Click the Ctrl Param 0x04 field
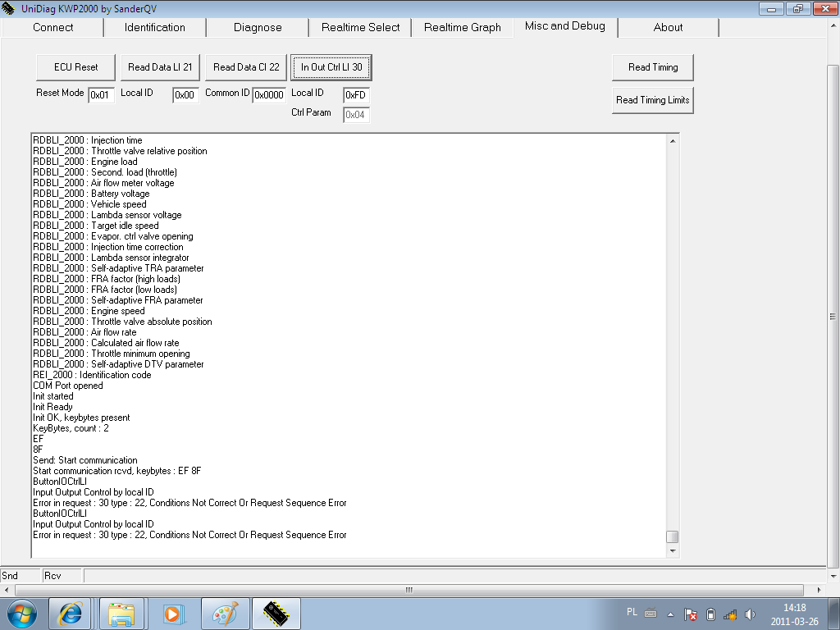The height and width of the screenshot is (630, 840). coord(356,115)
